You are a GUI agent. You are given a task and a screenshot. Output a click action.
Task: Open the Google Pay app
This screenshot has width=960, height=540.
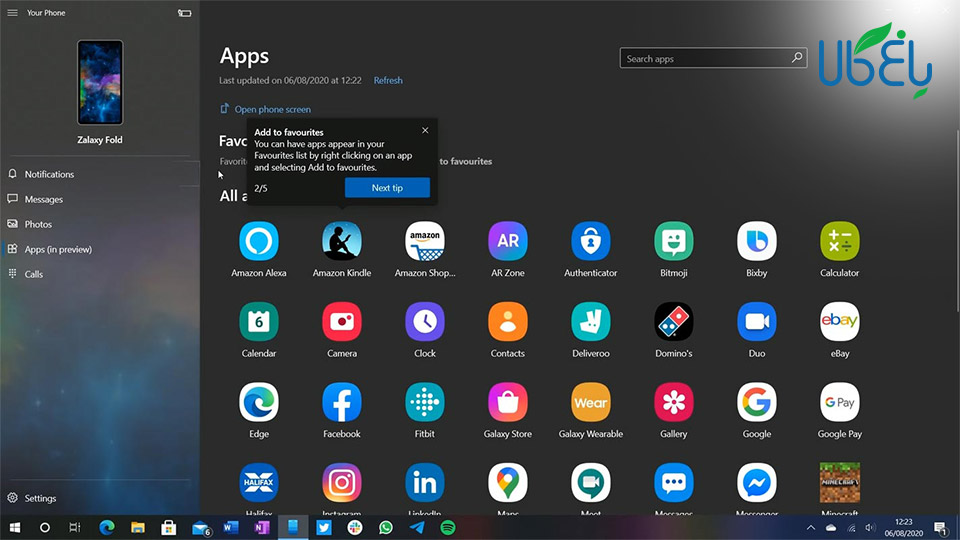(x=840, y=402)
